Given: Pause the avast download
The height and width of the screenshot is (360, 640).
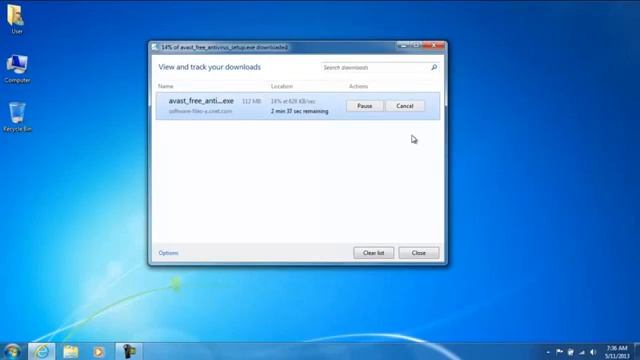Looking at the screenshot, I should coord(364,106).
